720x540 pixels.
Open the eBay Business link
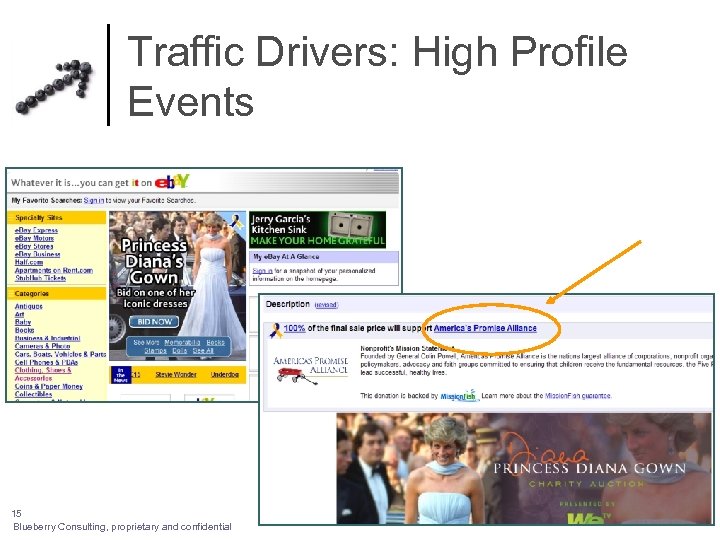pyautogui.click(x=37, y=254)
